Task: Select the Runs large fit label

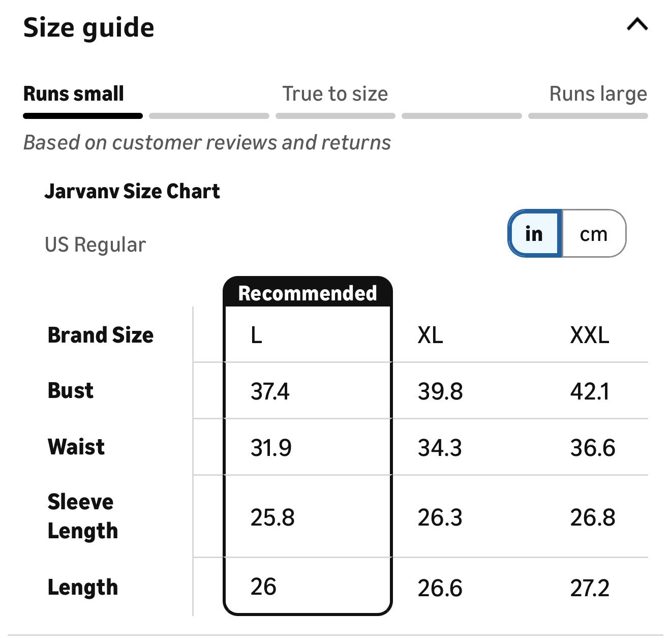Action: pos(598,94)
